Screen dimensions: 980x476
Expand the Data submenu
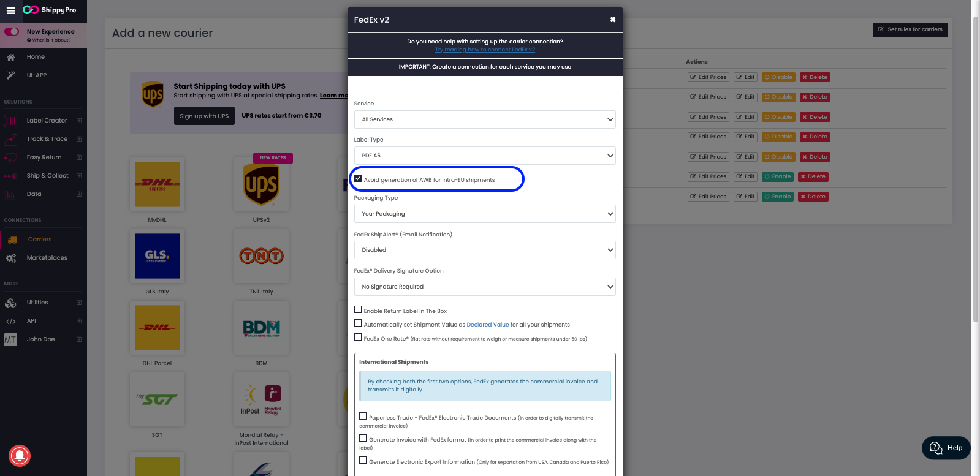[79, 194]
